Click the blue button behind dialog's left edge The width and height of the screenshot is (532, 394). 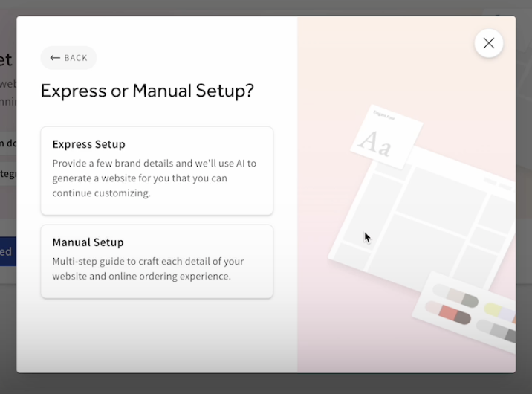[7, 251]
